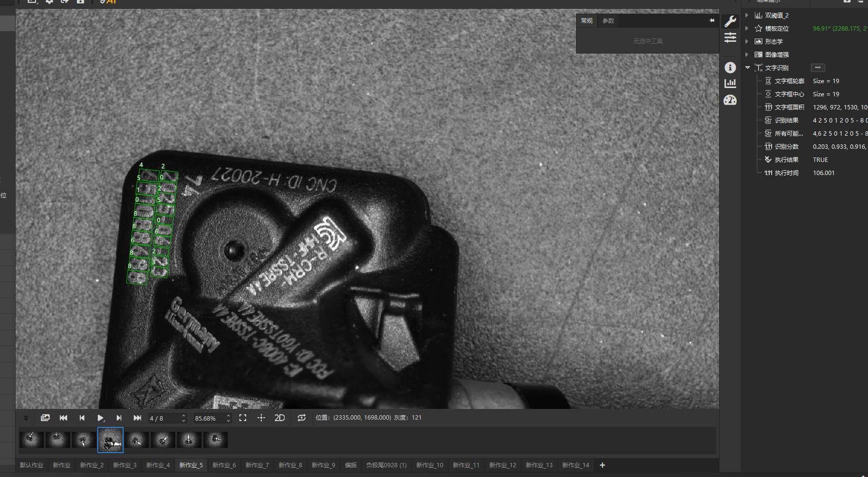Click the sliders adjustment icon
The width and height of the screenshot is (868, 477).
click(730, 37)
